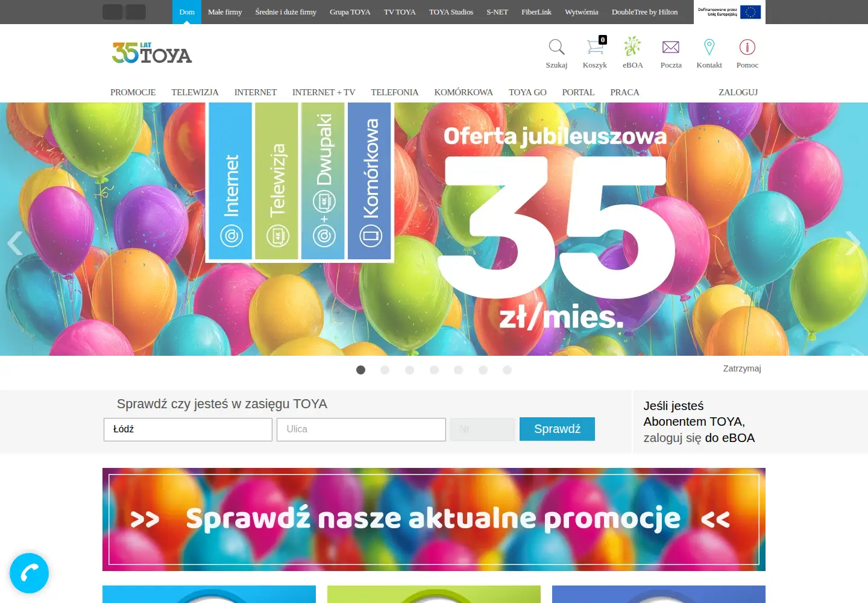Click the 35 lat TOYA logo

[x=152, y=53]
